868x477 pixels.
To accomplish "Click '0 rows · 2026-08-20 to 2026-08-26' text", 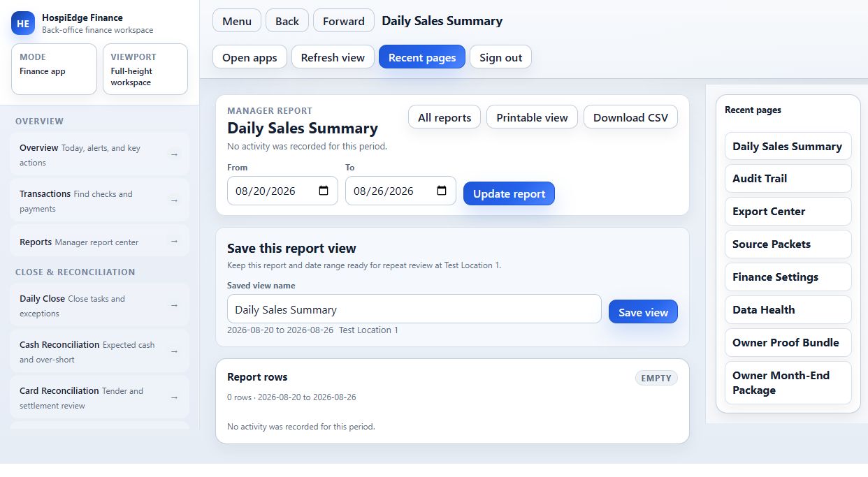I will (291, 397).
